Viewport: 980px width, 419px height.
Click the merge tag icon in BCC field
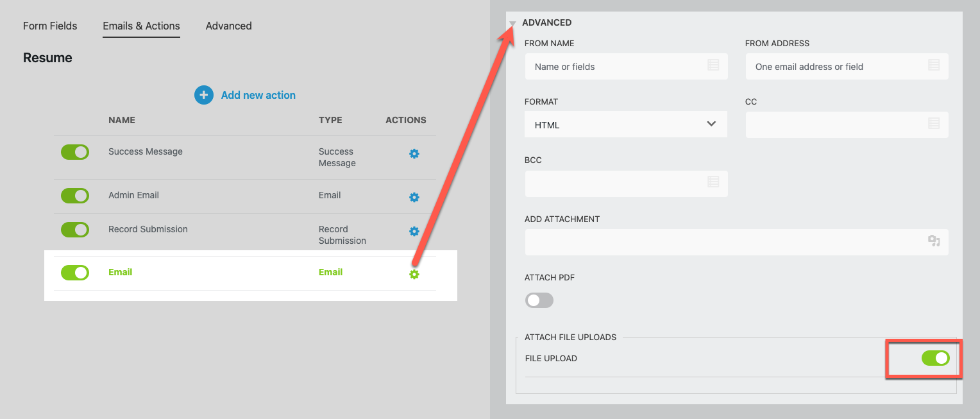click(x=713, y=182)
